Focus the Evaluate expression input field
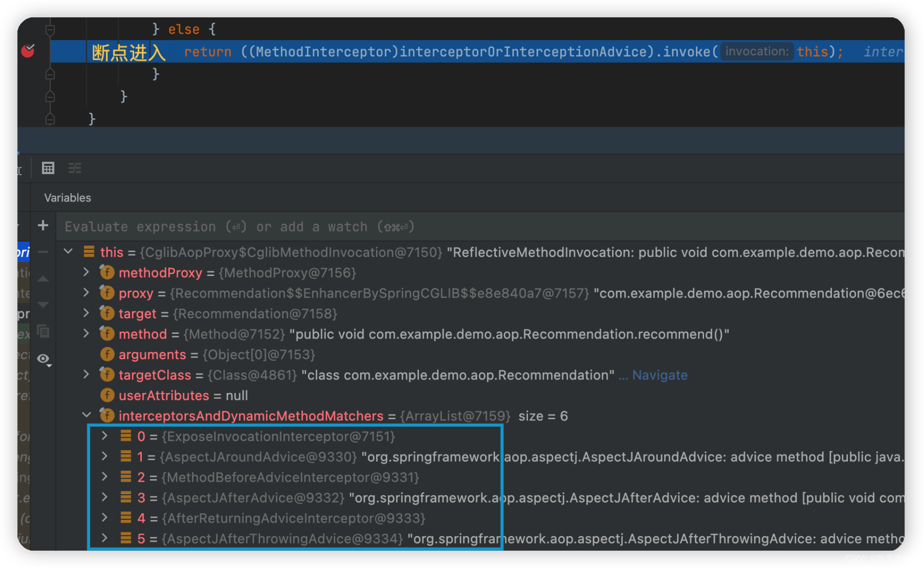Screen dimensions: 924x568 [480, 227]
